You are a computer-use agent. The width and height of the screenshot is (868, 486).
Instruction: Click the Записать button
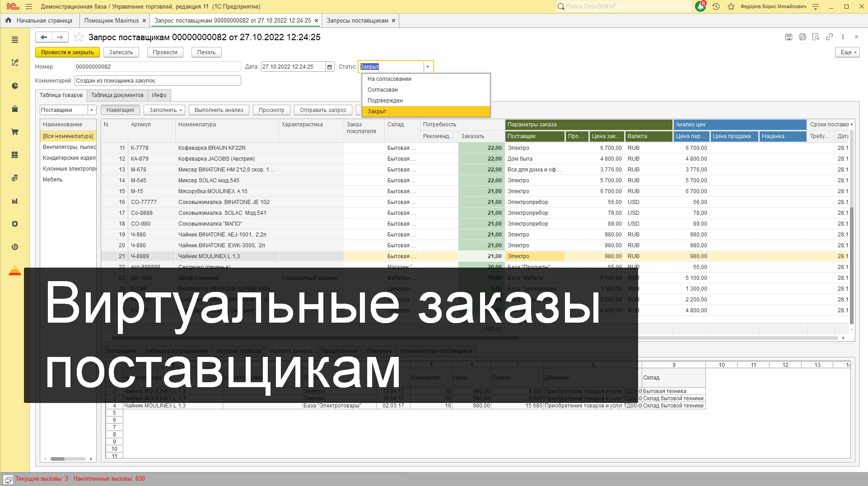pyautogui.click(x=121, y=52)
